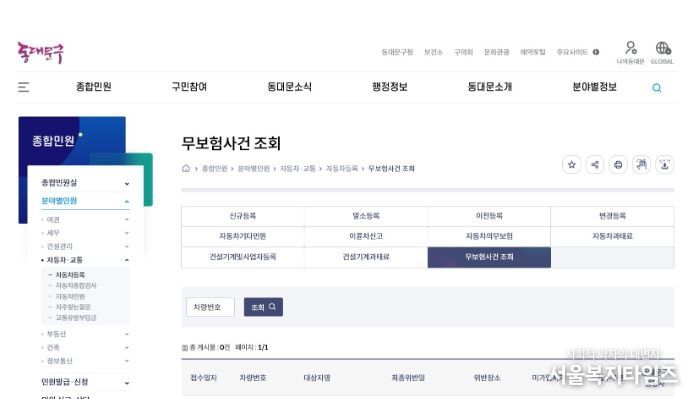Switch to the 신규등록 tab
Image resolution: width=696 pixels, height=399 pixels.
243,216
